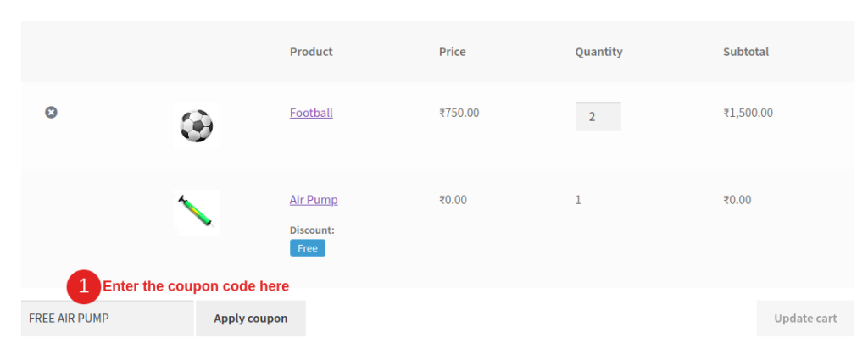Click the Air Pump product image

pos(196,212)
